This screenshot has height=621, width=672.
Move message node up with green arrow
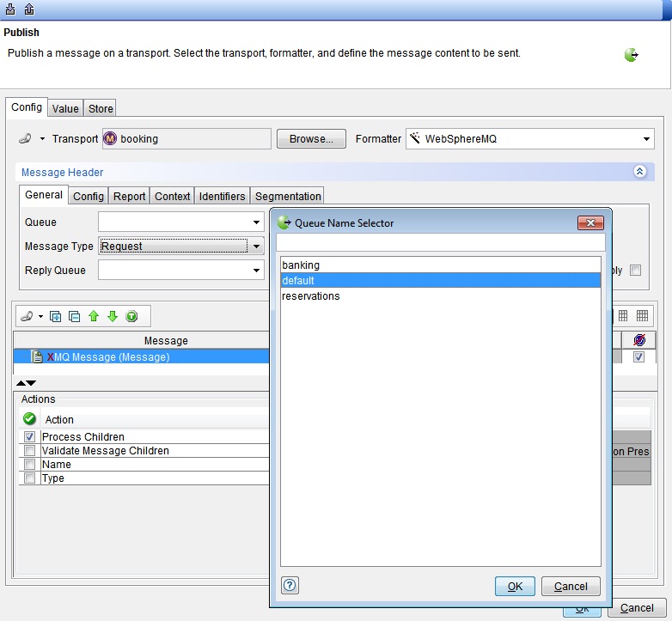[x=94, y=316]
